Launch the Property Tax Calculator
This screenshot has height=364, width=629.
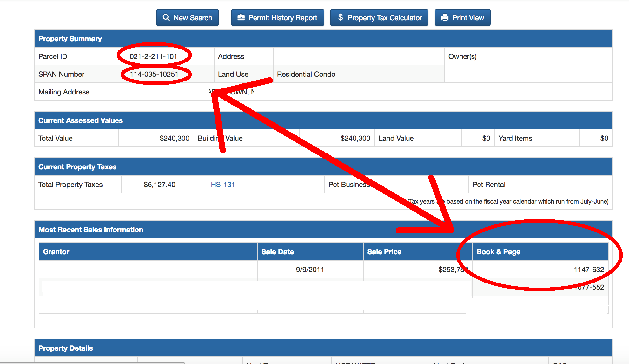pos(379,17)
